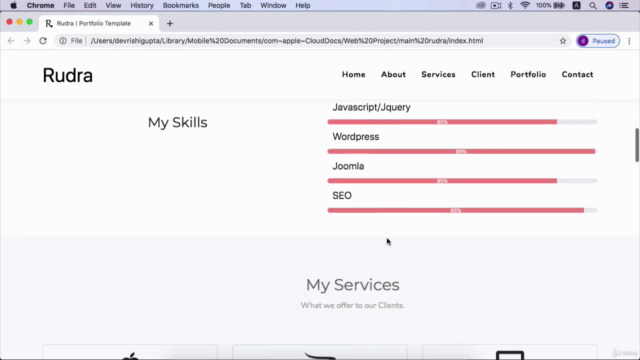This screenshot has width=640, height=360.
Task: Click the site information icon in address bar
Action: (x=63, y=41)
